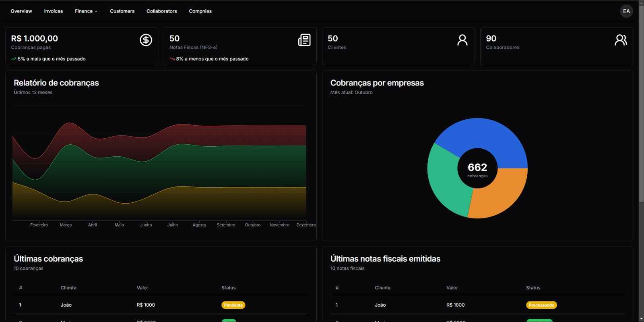Click the Junho axis label

146,225
